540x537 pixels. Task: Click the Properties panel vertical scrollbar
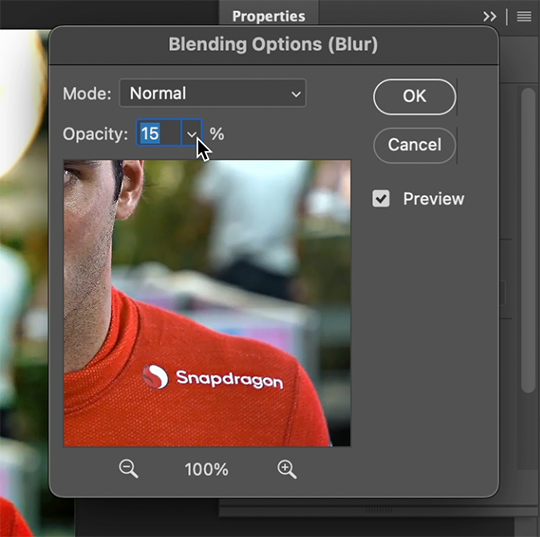click(528, 240)
